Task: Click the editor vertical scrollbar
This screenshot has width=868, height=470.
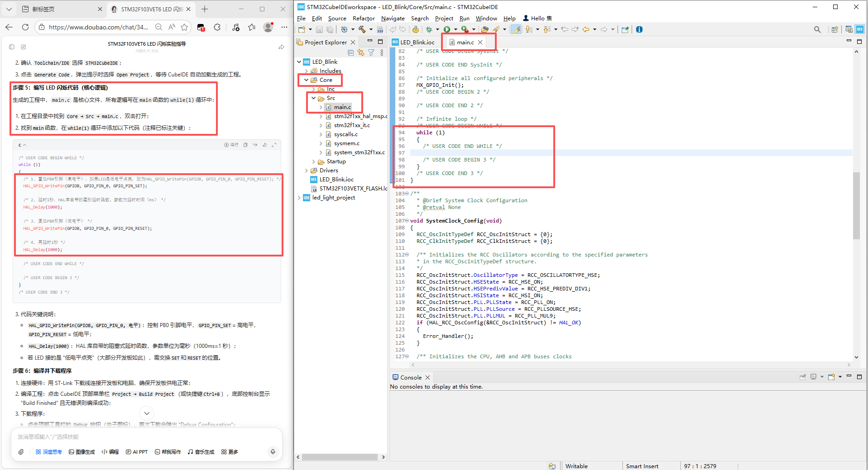Action: pyautogui.click(x=856, y=205)
